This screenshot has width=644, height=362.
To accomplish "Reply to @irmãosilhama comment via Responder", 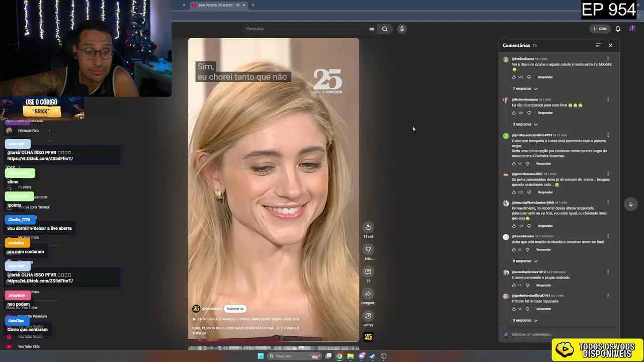I will click(545, 77).
